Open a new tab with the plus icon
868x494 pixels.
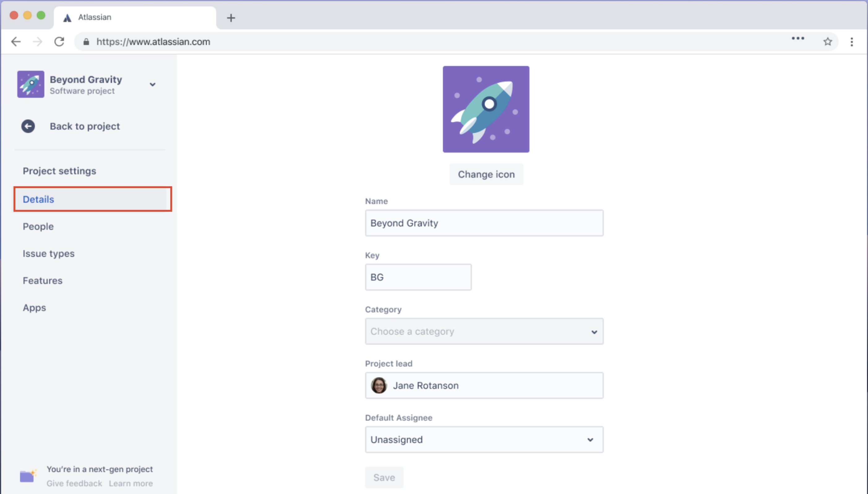[x=231, y=18]
